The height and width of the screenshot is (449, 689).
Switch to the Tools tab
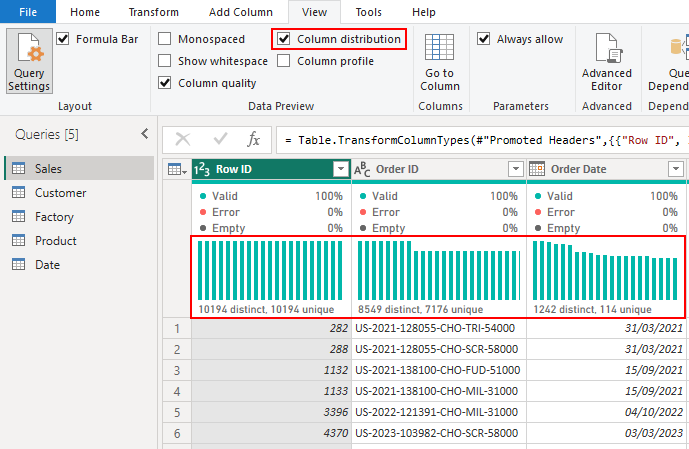368,12
